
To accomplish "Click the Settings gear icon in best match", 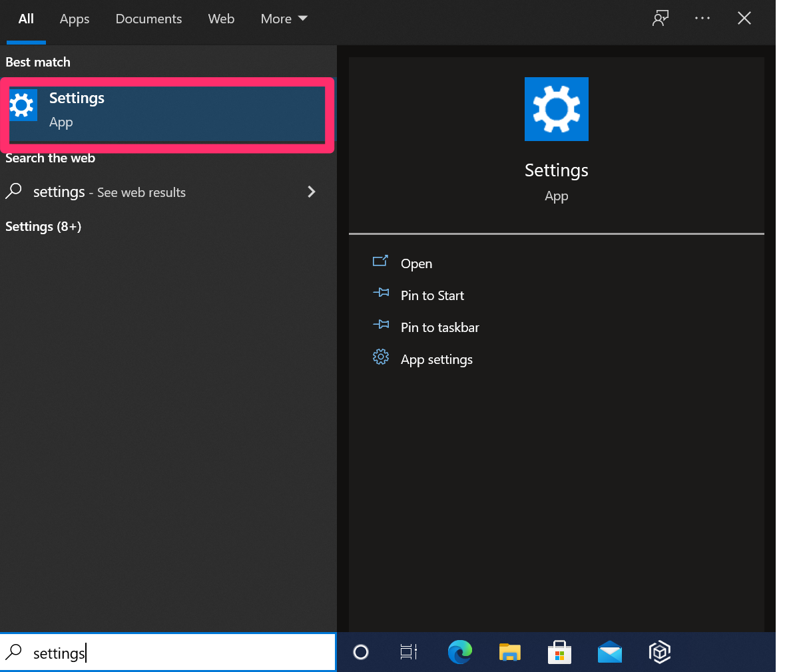I will (23, 105).
